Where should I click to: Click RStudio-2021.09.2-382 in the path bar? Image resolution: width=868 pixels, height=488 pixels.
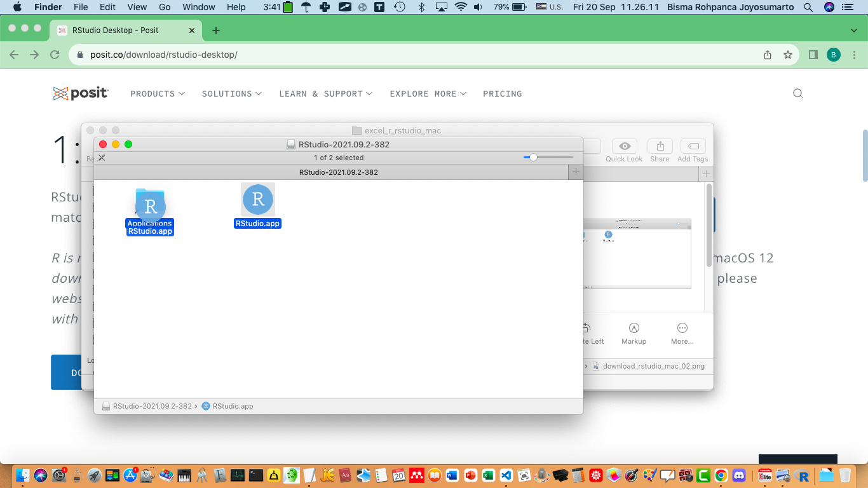[x=147, y=406]
